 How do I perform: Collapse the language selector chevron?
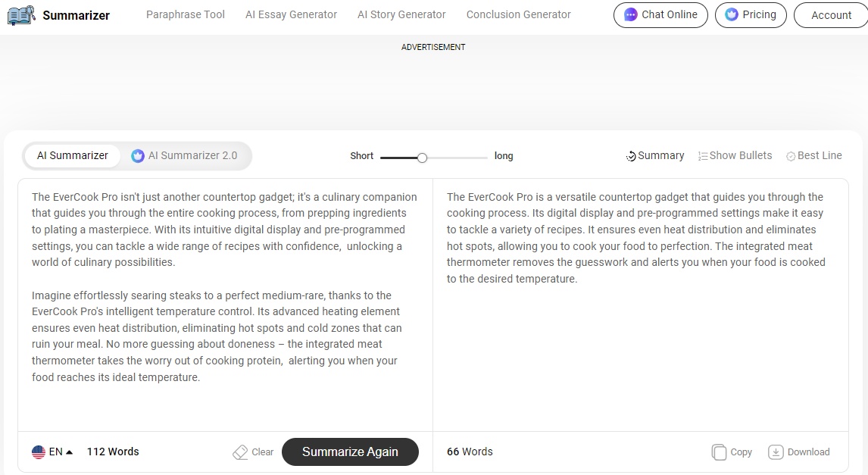(x=70, y=451)
